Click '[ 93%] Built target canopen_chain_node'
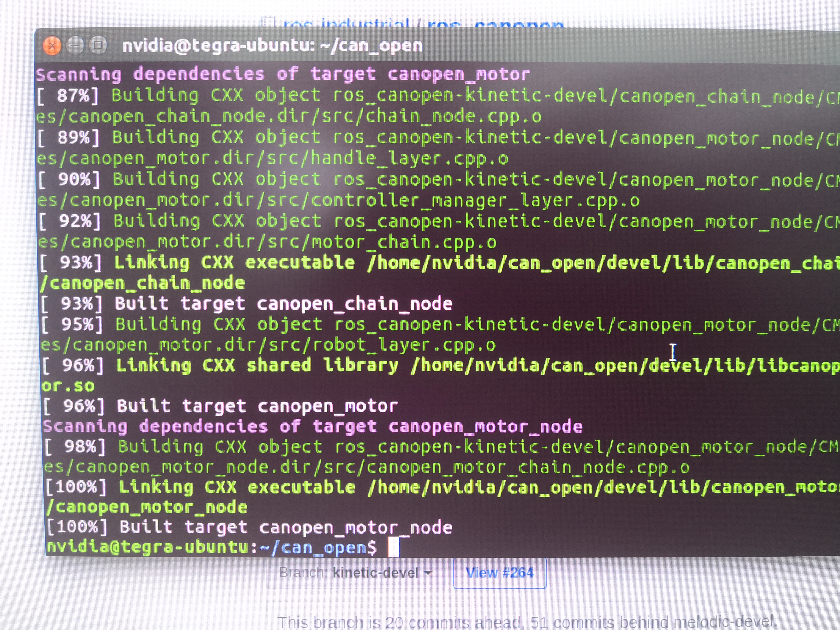The height and width of the screenshot is (630, 840). point(246,304)
